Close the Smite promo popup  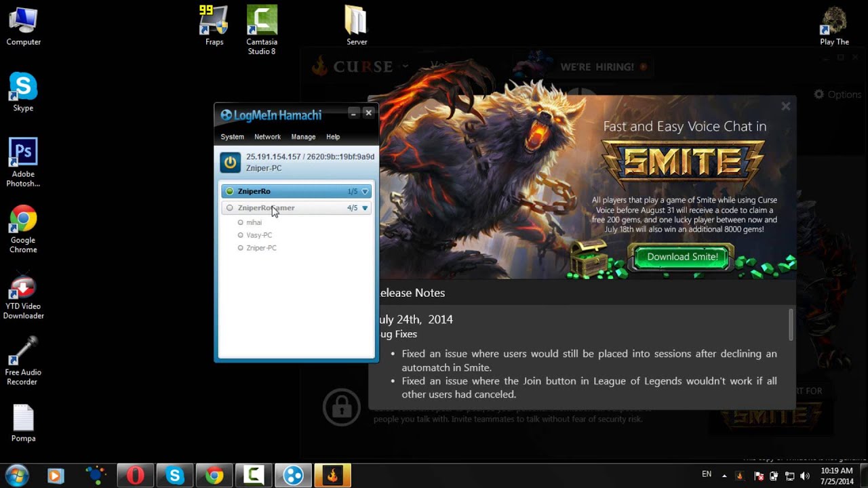786,106
